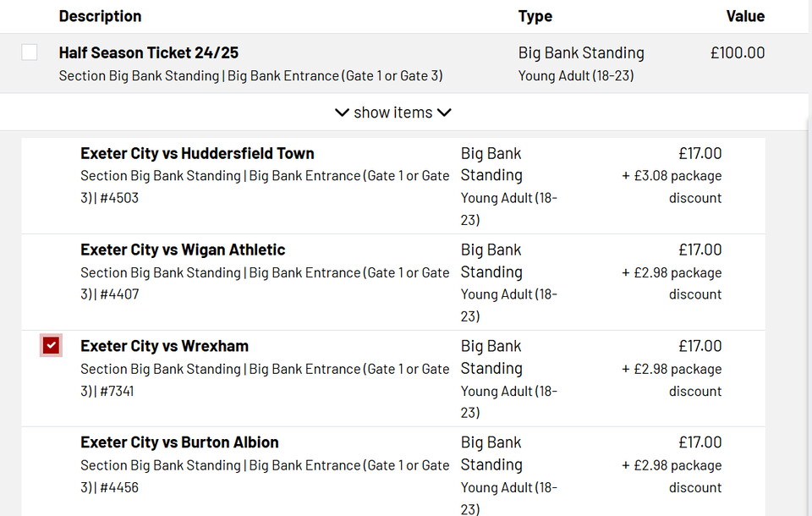The image size is (812, 516).
Task: Click ticket number #4503
Action: pos(118,198)
